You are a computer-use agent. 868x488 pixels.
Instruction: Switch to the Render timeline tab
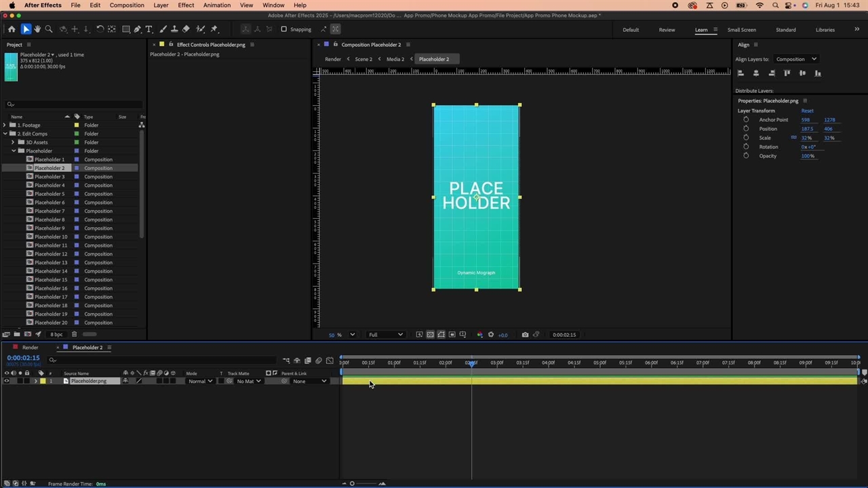point(30,348)
